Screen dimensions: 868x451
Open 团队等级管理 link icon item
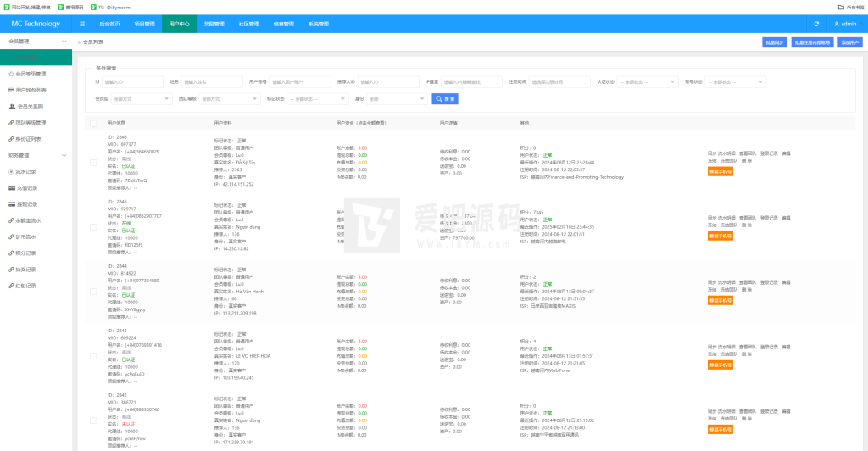(36, 123)
